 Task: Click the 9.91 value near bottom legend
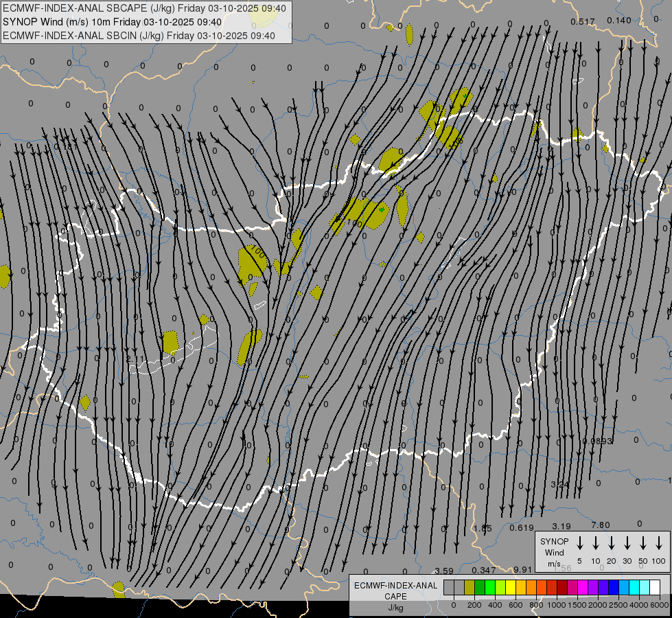[x=522, y=570]
